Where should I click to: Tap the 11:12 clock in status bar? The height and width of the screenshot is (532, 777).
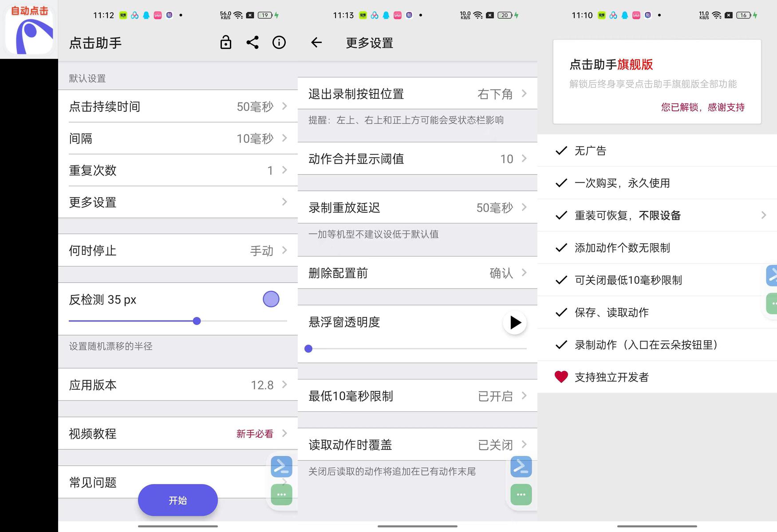tap(103, 15)
